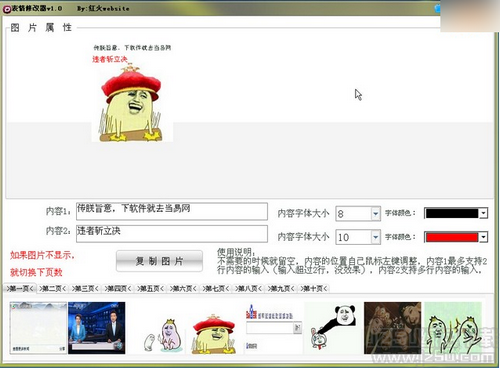This screenshot has width=500, height=368.
Task: Switch to the 第七页 tab
Action: 216,288
